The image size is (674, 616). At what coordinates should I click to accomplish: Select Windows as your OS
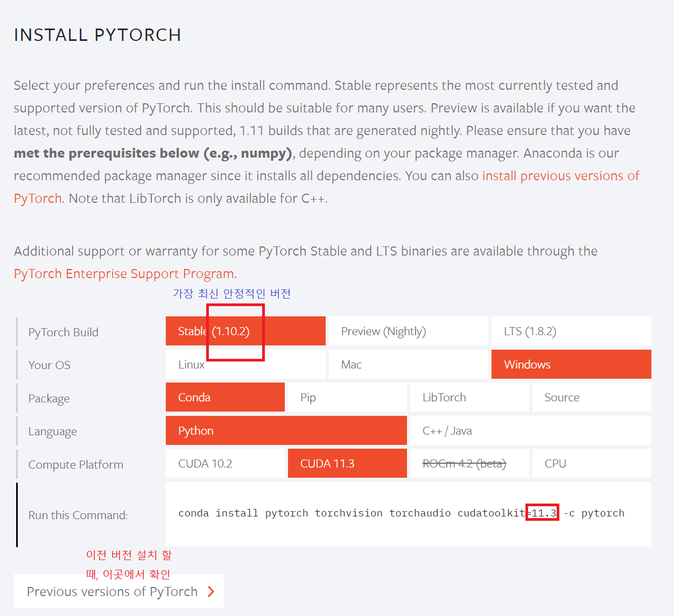(571, 364)
